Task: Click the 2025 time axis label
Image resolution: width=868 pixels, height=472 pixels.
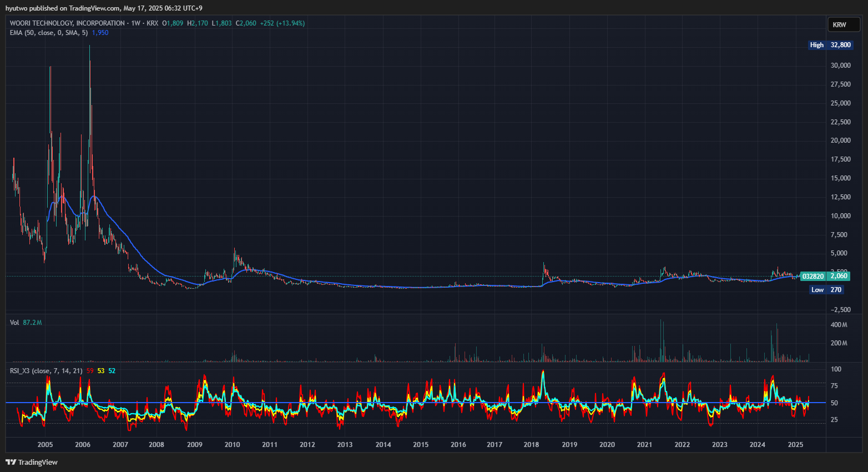Action: pyautogui.click(x=795, y=445)
